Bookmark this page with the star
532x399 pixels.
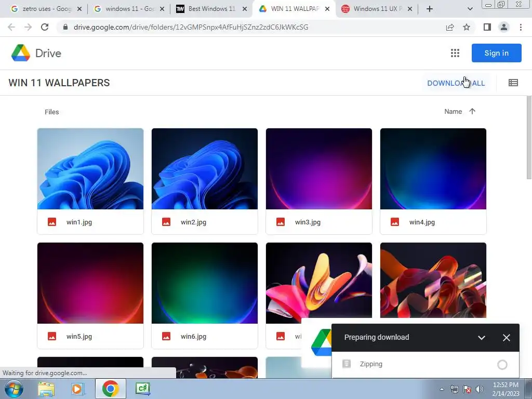pyautogui.click(x=467, y=27)
